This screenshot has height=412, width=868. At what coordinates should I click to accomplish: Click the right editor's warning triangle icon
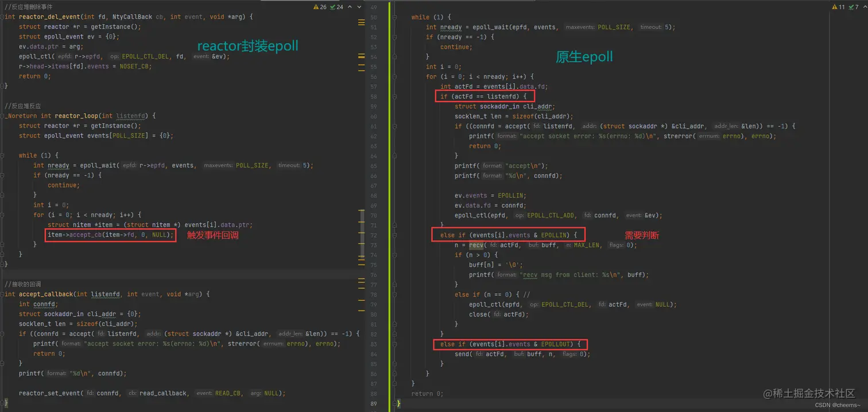834,7
